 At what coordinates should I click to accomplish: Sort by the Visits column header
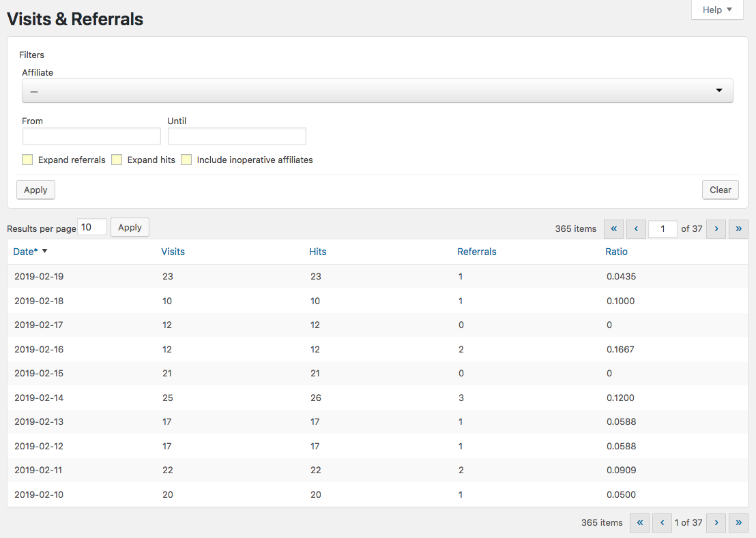point(173,252)
